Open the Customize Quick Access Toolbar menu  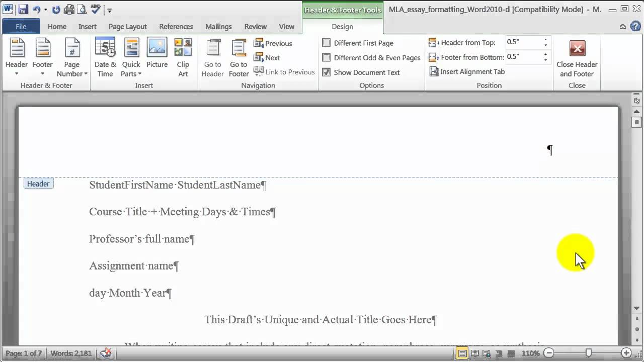[110, 10]
